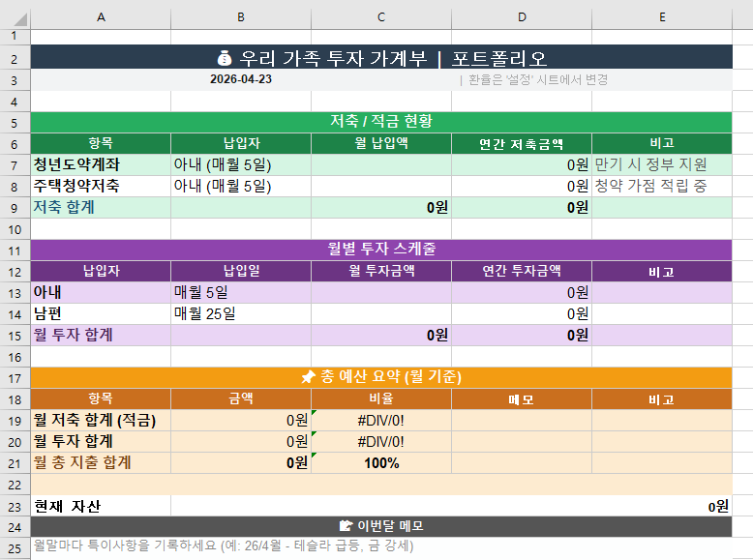Click the 금액 column heading

click(241, 398)
